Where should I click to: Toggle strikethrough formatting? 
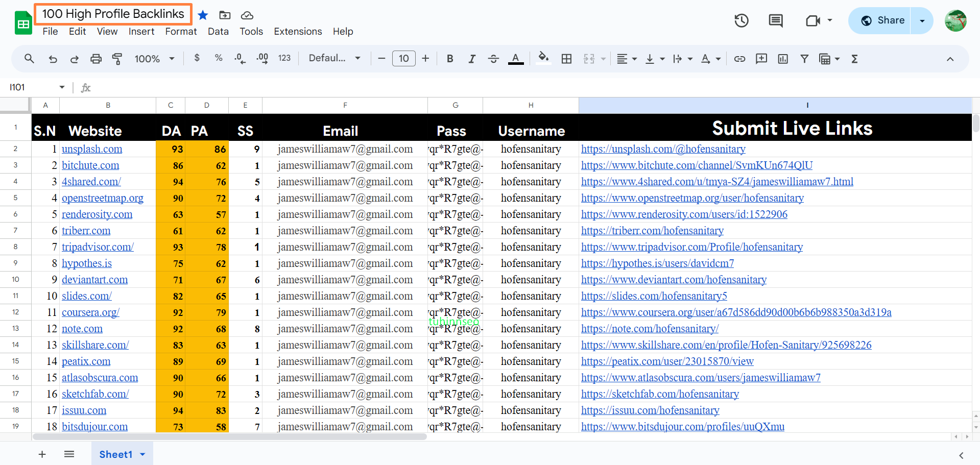(493, 59)
